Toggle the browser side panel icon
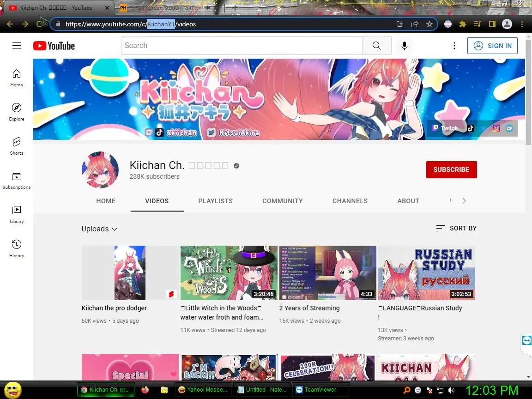The height and width of the screenshot is (399, 532). pyautogui.click(x=492, y=24)
